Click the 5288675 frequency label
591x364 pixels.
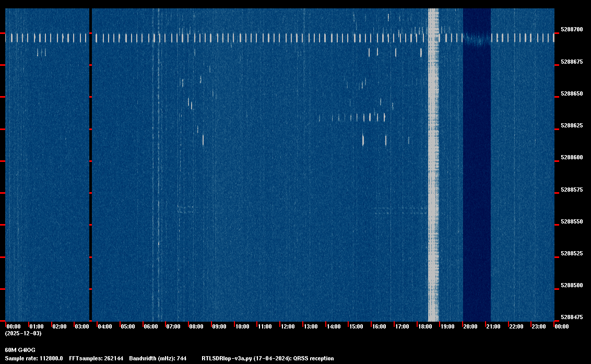(572, 62)
